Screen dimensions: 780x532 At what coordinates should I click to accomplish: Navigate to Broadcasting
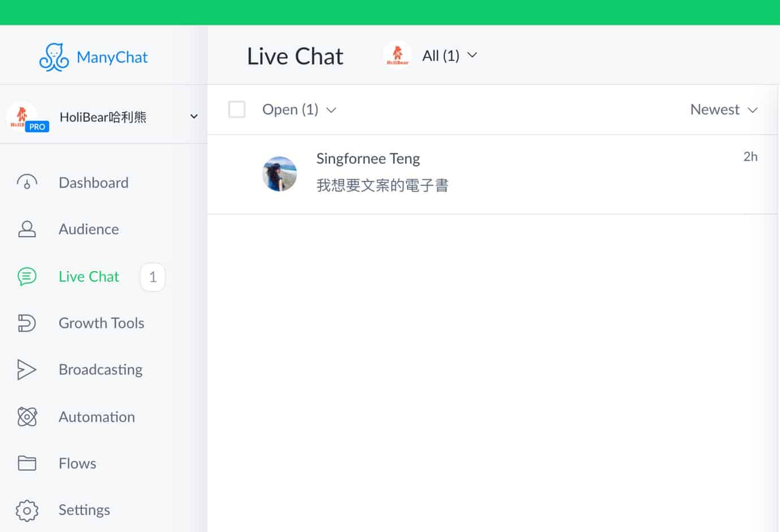coord(101,369)
